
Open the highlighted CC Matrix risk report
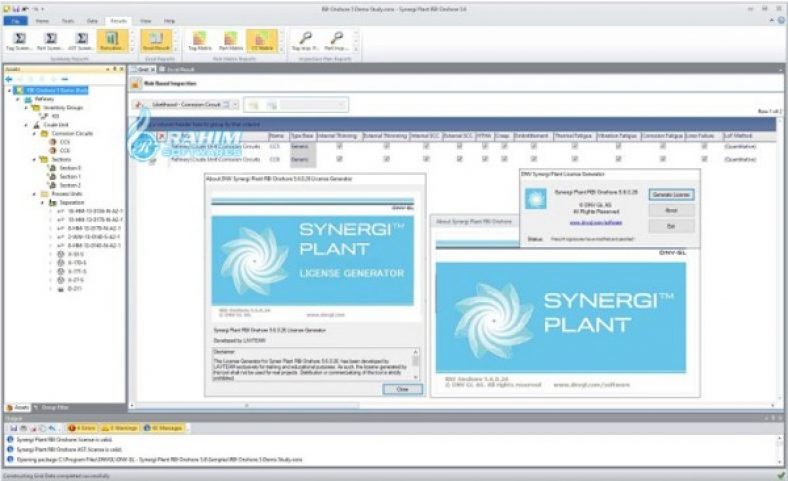262,41
